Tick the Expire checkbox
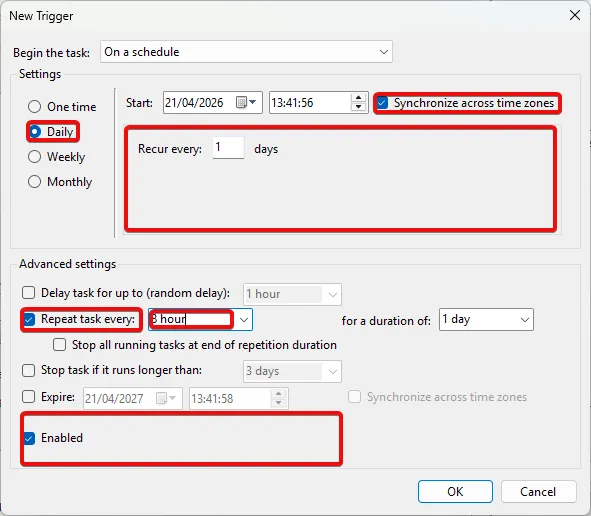 (29, 397)
